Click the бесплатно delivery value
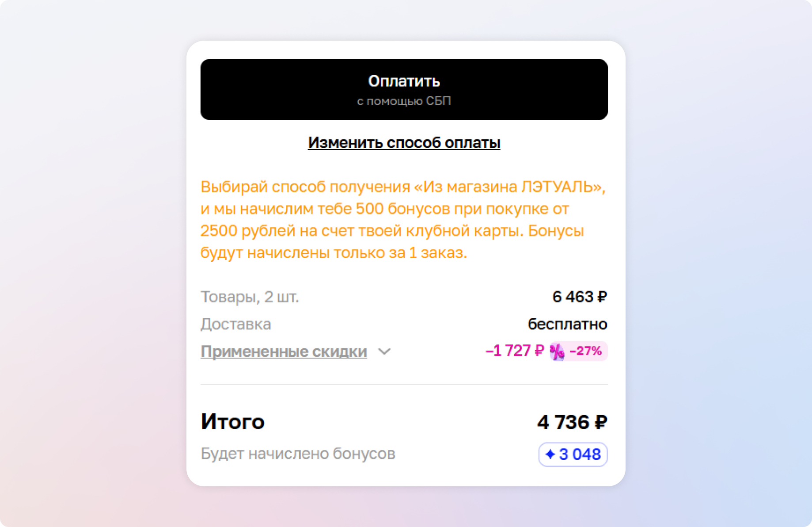 click(567, 324)
